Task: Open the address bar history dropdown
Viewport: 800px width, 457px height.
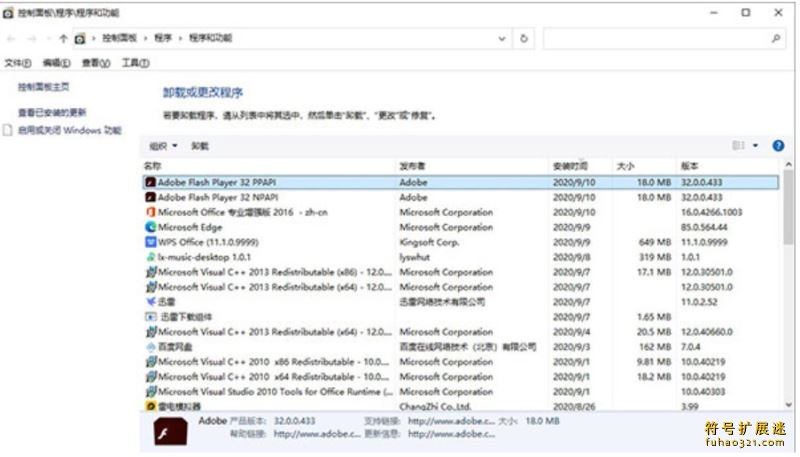Action: [x=502, y=38]
